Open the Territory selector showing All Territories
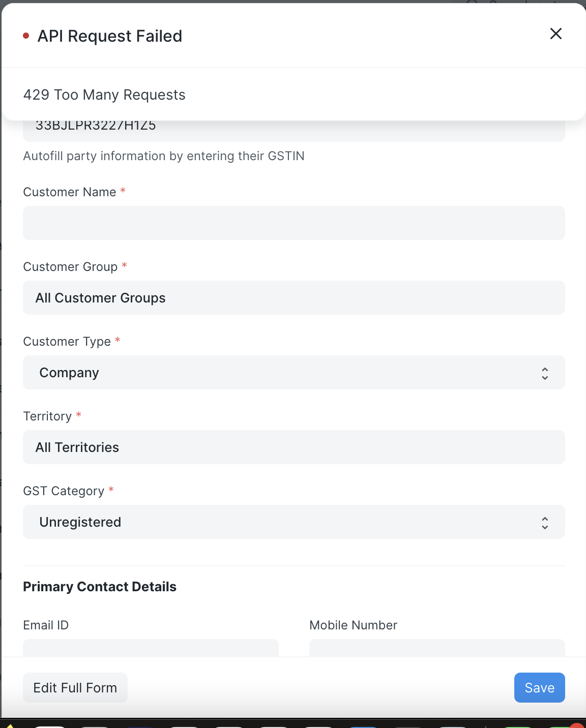 [x=294, y=447]
